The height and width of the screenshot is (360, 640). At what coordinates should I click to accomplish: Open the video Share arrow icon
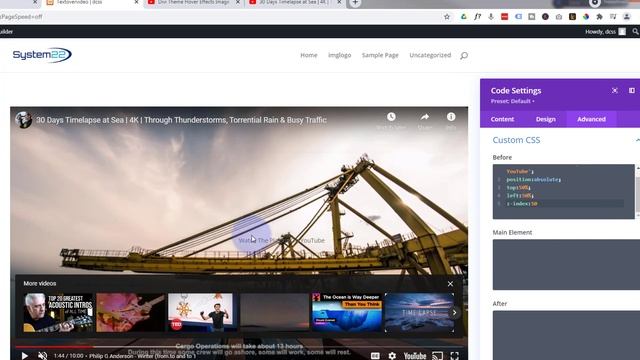(424, 117)
